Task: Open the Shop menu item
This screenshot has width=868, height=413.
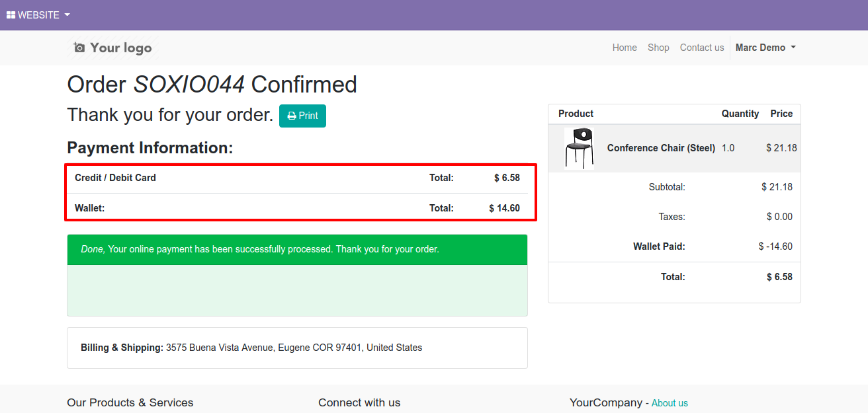Action: (x=658, y=48)
